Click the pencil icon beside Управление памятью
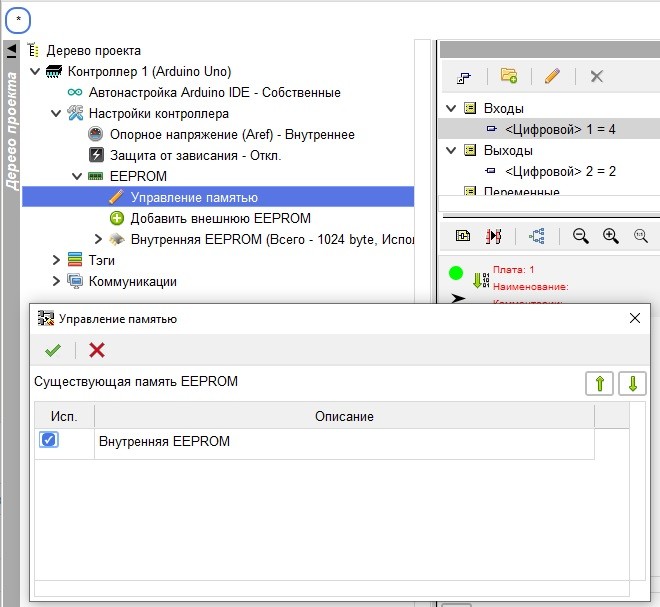The image size is (660, 607). tap(116, 197)
